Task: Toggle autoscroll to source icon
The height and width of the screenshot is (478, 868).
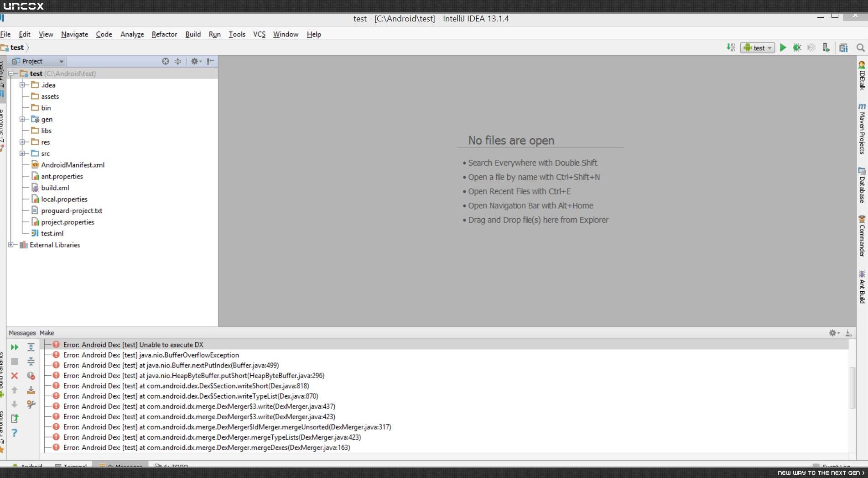Action: coord(31,390)
